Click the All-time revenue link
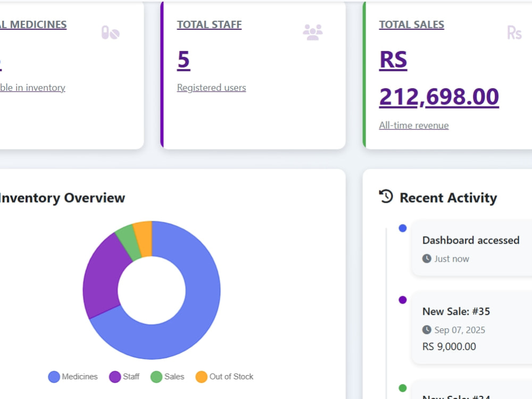The height and width of the screenshot is (399, 532). click(x=414, y=126)
